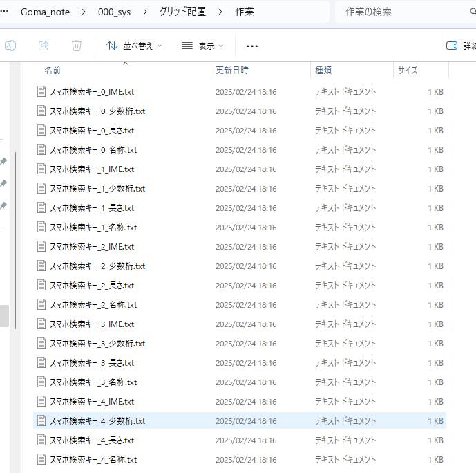Expand the breadcrumb chevron after 000_sys
Screen dimensions: 476x473
(x=144, y=12)
